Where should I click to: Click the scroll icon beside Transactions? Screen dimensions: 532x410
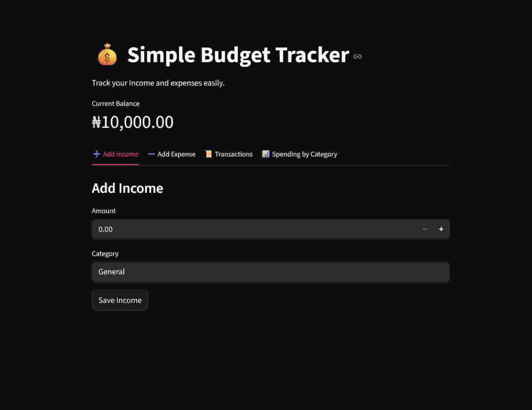point(208,154)
